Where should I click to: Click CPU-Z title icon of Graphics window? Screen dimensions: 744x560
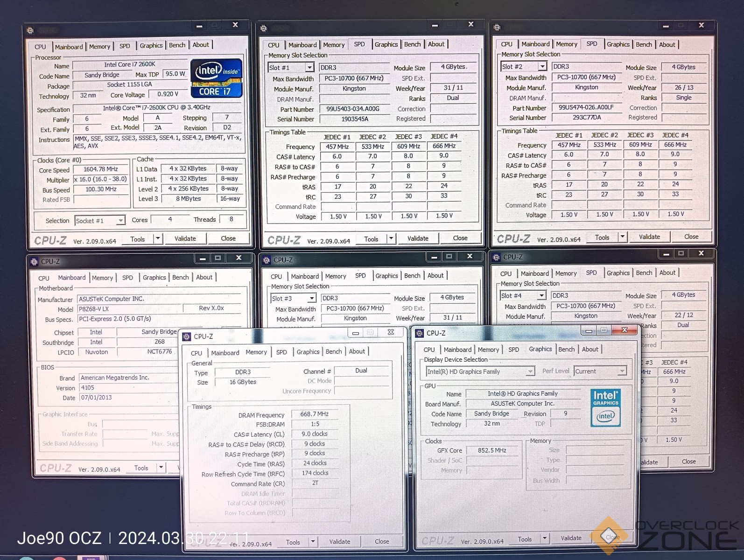[419, 333]
